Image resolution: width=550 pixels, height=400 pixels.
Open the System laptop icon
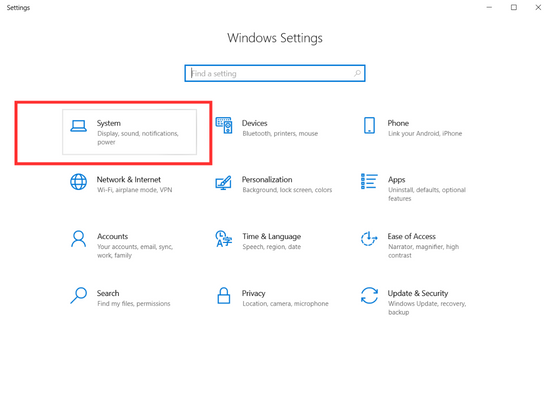[x=78, y=126]
